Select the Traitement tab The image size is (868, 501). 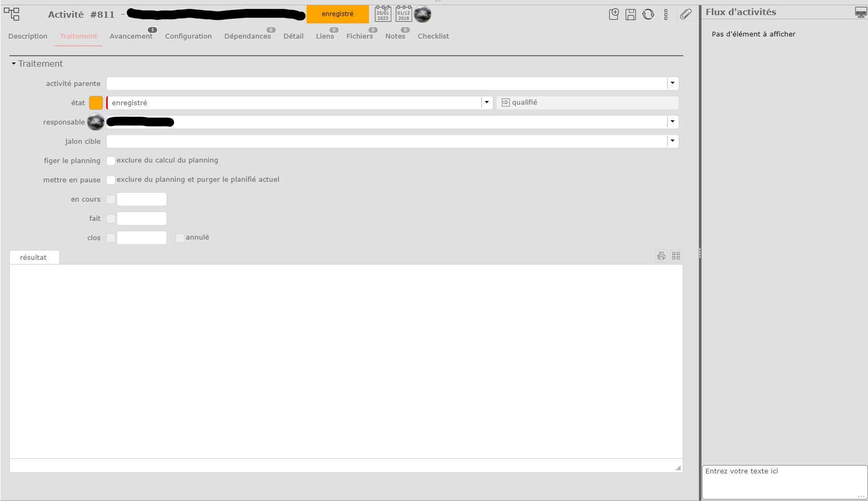click(x=79, y=36)
